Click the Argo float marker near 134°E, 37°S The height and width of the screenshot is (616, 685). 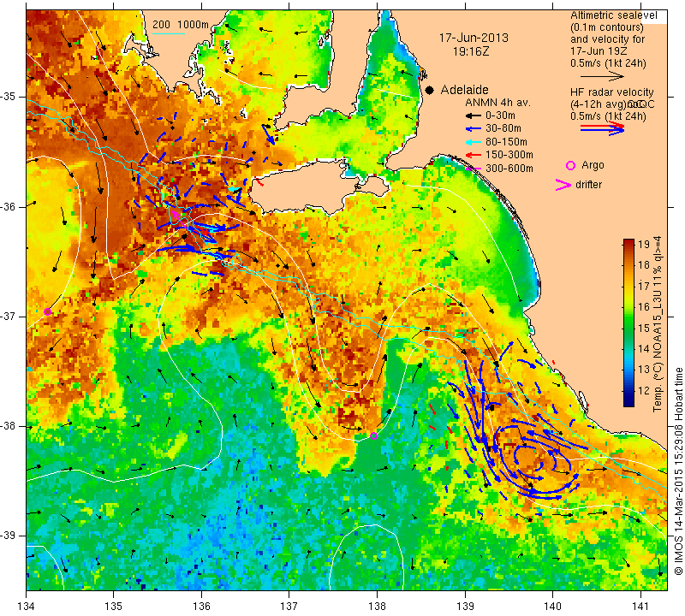pos(48,311)
